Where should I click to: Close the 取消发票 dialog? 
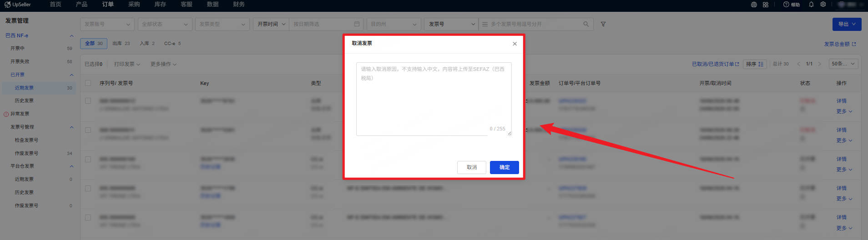[515, 44]
